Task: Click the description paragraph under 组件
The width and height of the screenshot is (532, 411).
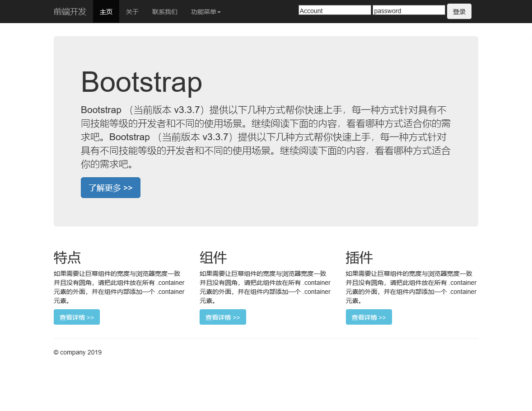Action: point(265,287)
